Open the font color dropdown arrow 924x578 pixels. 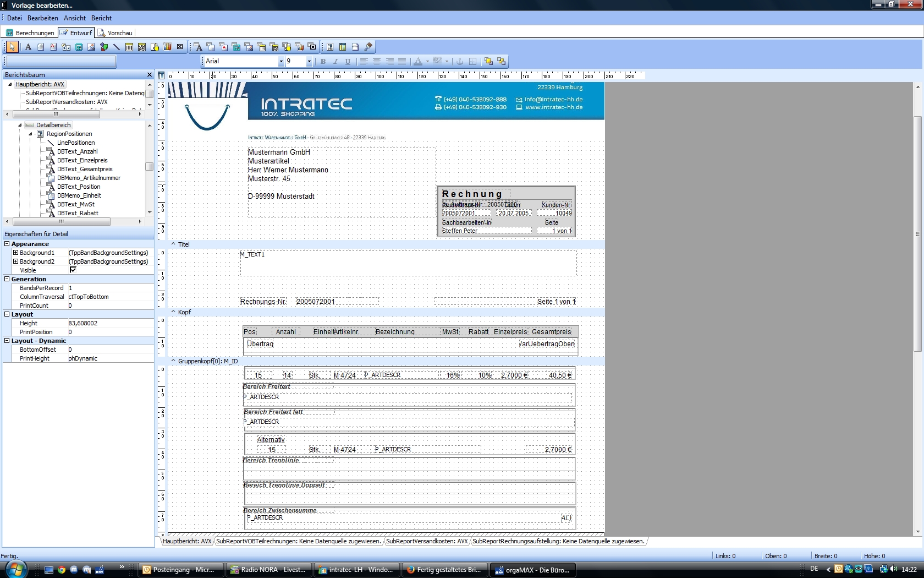point(427,61)
